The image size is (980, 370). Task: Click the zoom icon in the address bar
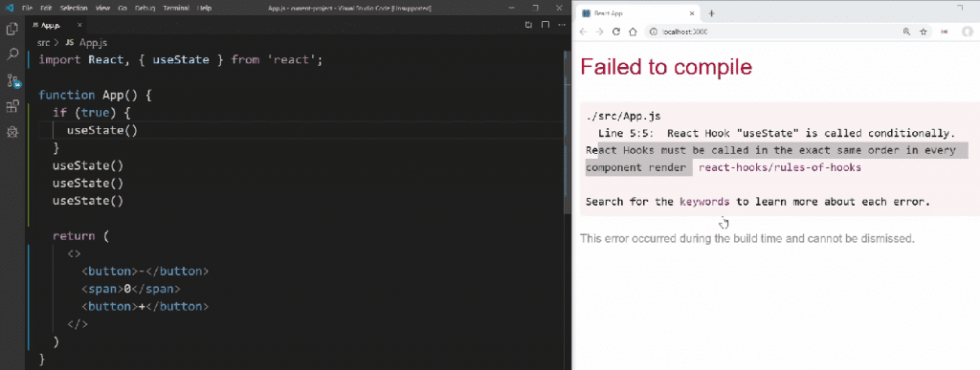[906, 32]
